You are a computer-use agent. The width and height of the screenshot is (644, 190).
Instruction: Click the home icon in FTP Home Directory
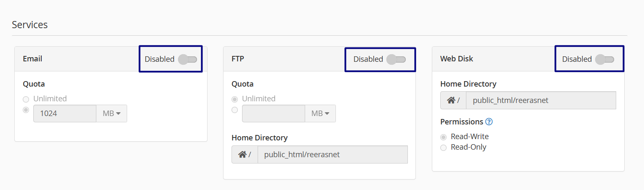tap(242, 155)
